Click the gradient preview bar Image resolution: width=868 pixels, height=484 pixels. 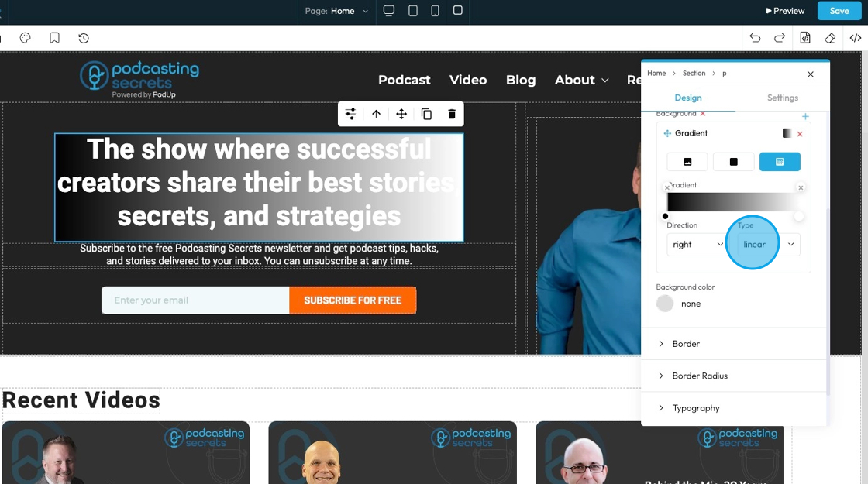(732, 202)
